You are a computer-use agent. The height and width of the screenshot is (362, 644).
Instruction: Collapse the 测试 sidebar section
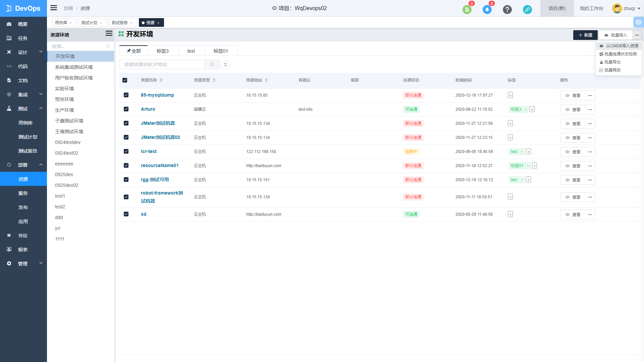23,109
